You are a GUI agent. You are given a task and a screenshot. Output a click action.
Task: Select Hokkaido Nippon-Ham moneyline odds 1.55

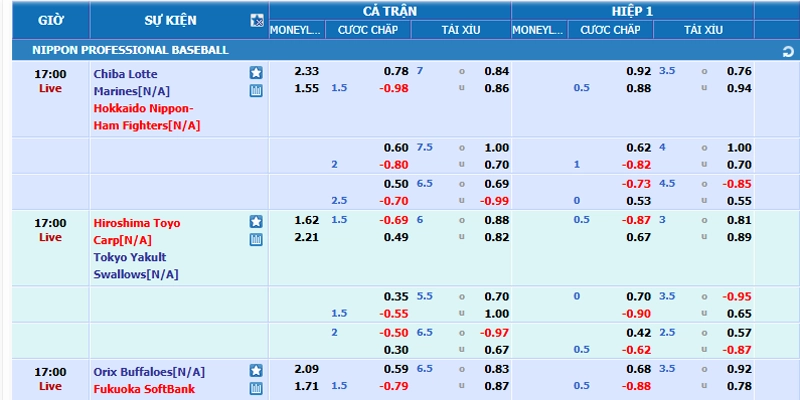click(307, 88)
